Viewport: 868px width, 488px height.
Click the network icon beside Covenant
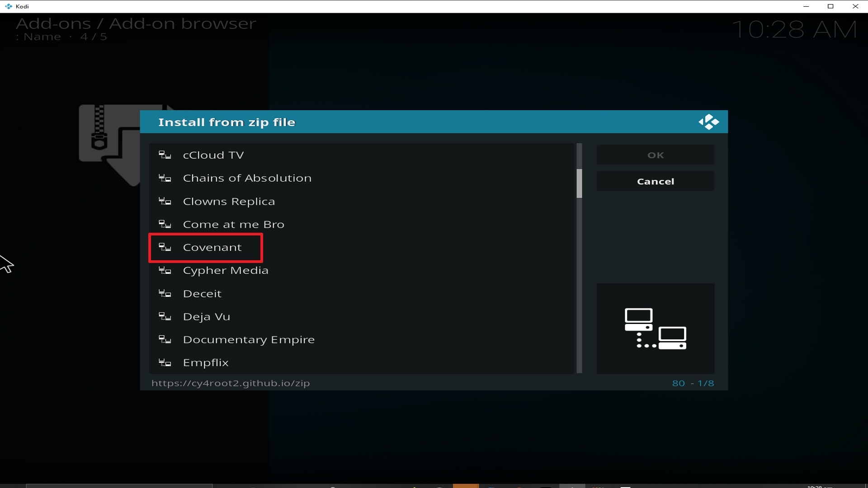coord(165,248)
